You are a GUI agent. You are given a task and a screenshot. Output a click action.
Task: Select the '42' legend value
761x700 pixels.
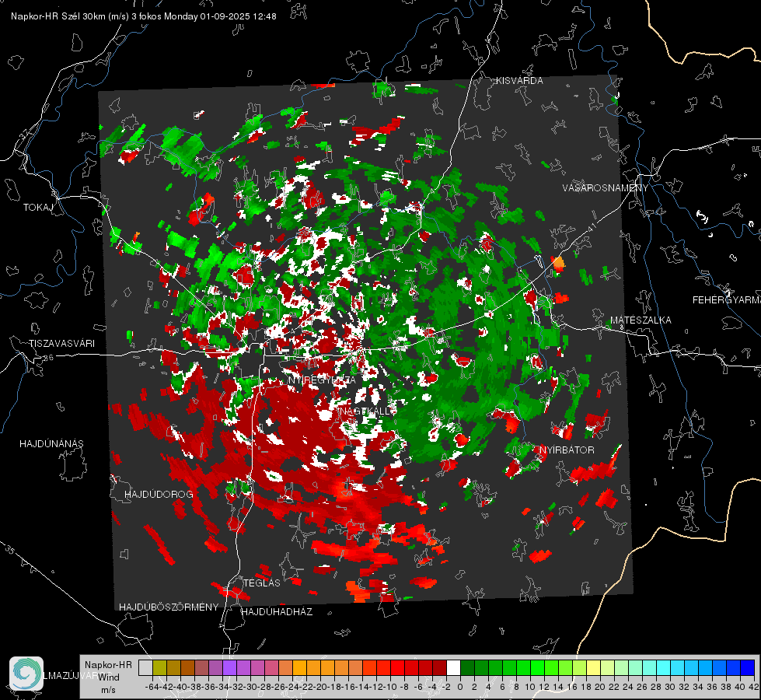pos(753,687)
